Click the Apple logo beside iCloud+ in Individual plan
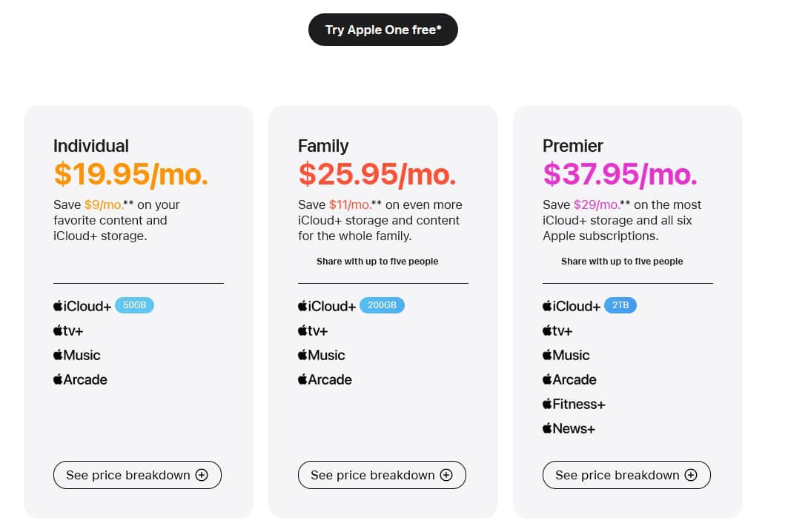The width and height of the screenshot is (788, 532). 56,305
